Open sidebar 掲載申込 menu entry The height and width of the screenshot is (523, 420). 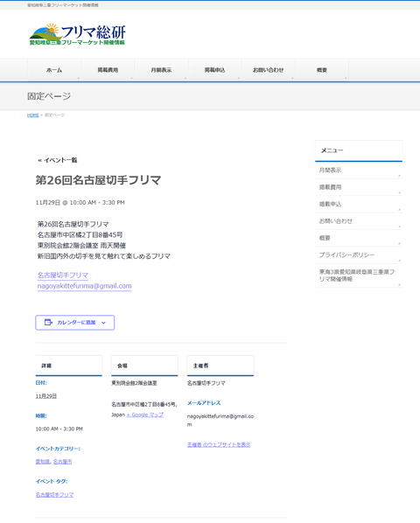tap(359, 204)
